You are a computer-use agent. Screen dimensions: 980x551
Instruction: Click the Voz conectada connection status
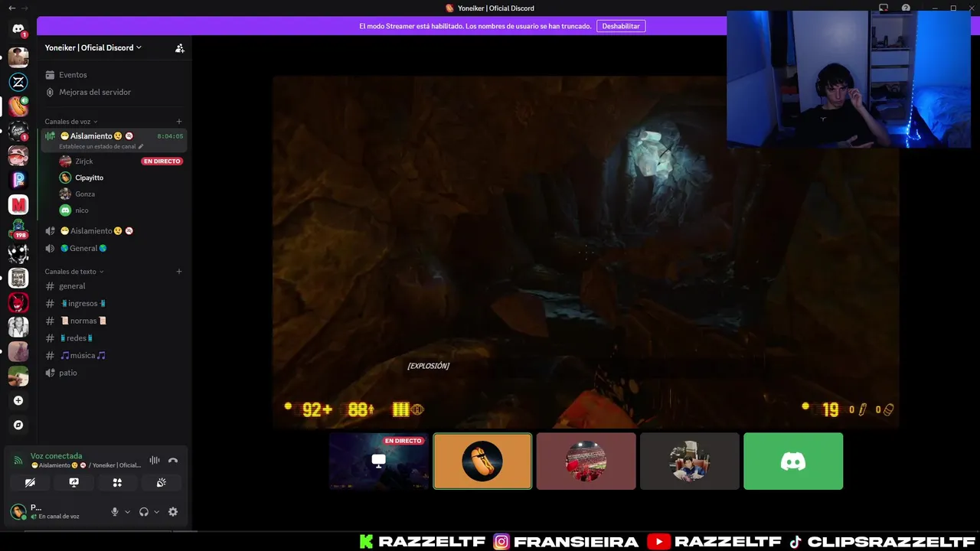coord(56,456)
